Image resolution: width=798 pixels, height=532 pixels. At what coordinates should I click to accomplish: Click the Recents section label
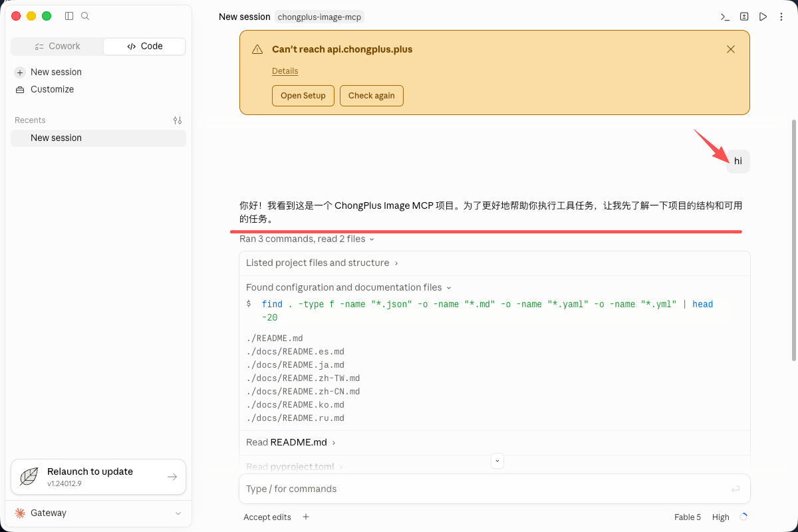[30, 120]
